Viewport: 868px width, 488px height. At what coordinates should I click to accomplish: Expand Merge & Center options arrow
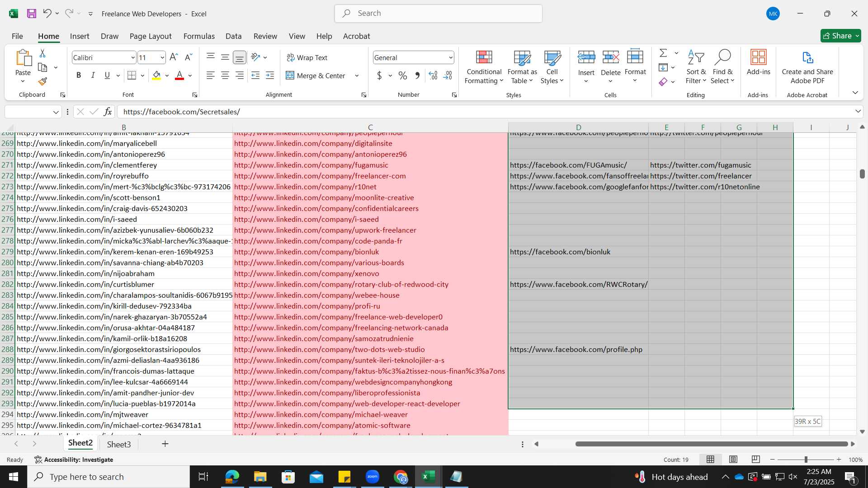point(357,75)
